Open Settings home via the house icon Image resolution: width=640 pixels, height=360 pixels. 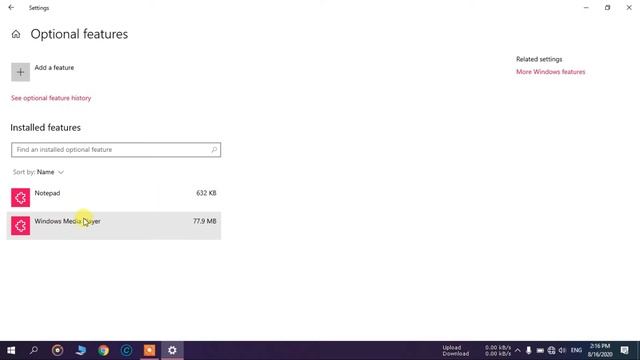click(x=16, y=34)
